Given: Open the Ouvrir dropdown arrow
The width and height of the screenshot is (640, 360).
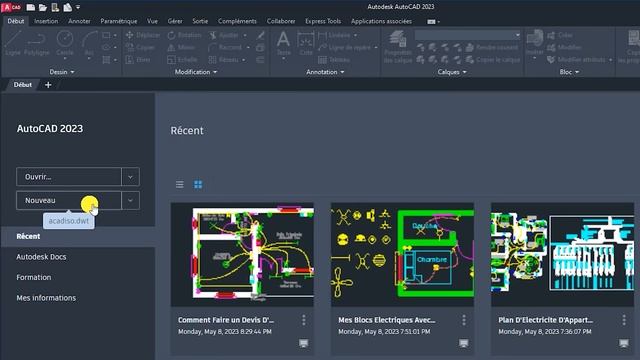Looking at the screenshot, I should tap(130, 177).
